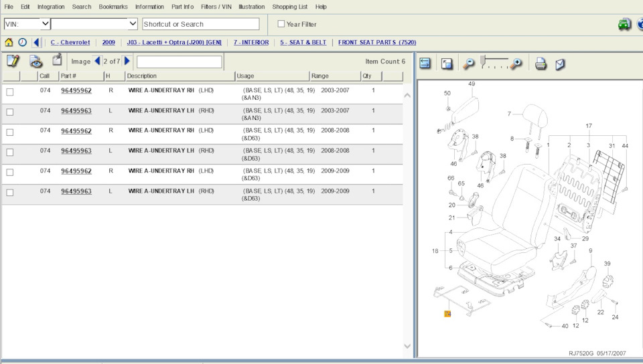Image resolution: width=643 pixels, height=364 pixels.
Task: Print the seat parts illustration
Action: click(541, 64)
